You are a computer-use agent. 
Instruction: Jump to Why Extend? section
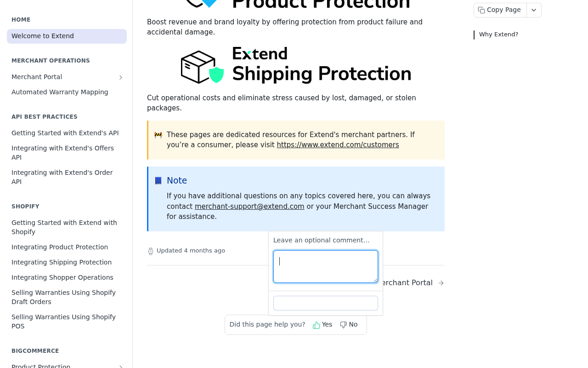tap(498, 34)
